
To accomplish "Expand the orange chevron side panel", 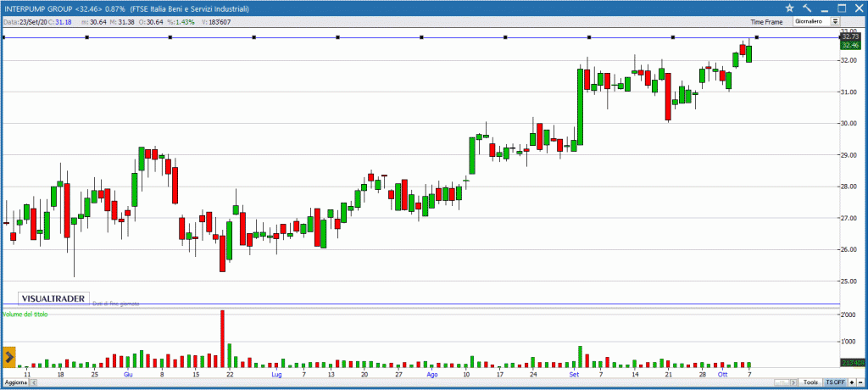I will pos(8,357).
